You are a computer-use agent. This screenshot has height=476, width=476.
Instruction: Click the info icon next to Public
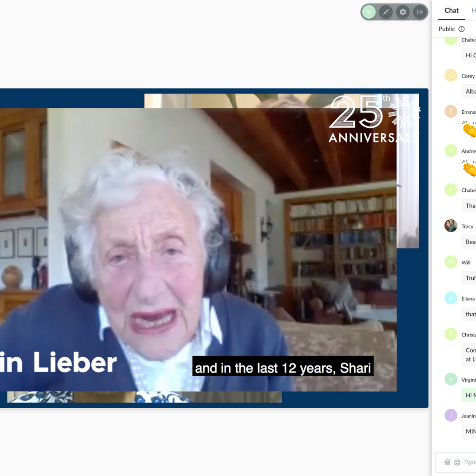click(x=462, y=29)
